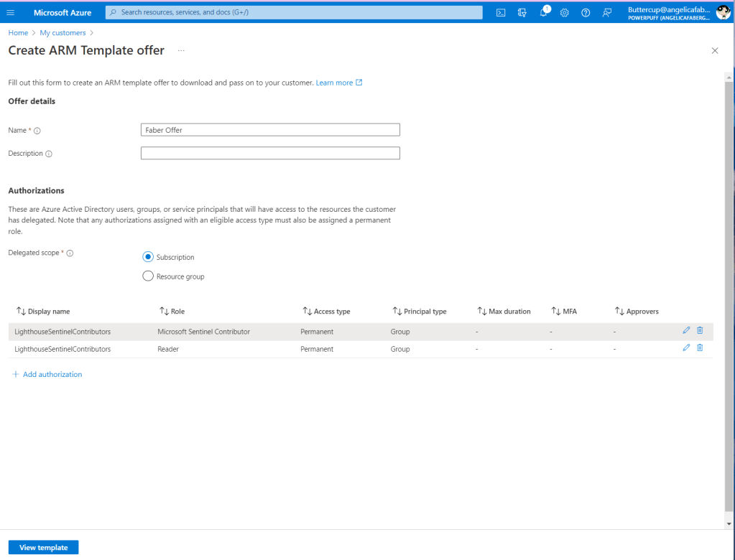Open the Help question mark icon
The image size is (735, 560).
pos(586,12)
